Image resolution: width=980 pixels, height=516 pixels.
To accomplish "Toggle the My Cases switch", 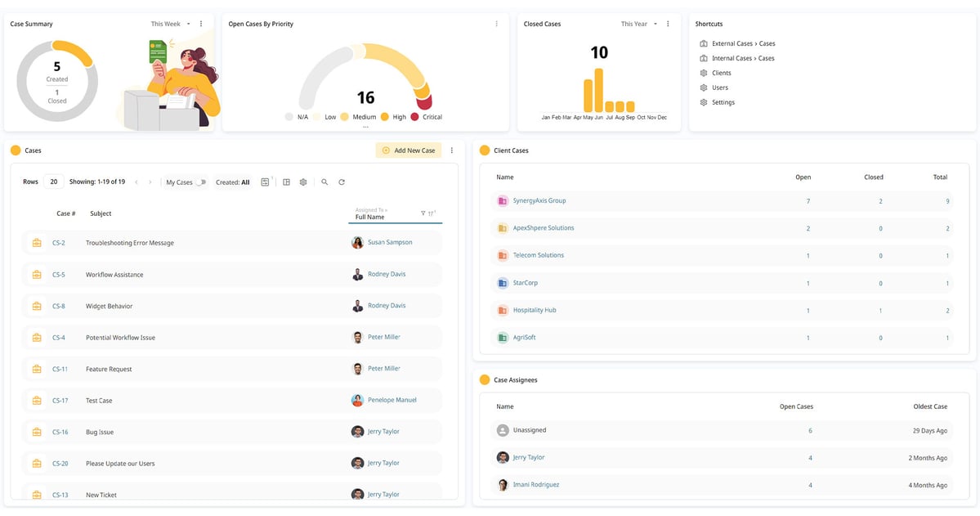I will pos(200,182).
